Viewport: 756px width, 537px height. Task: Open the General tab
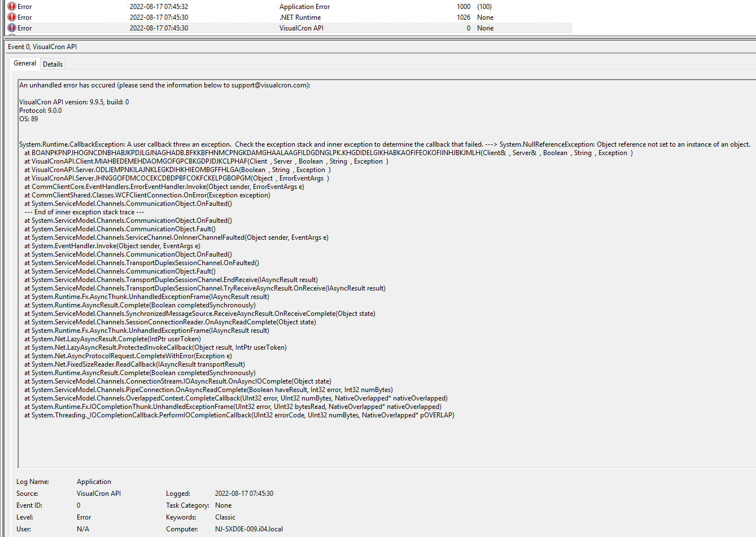25,63
